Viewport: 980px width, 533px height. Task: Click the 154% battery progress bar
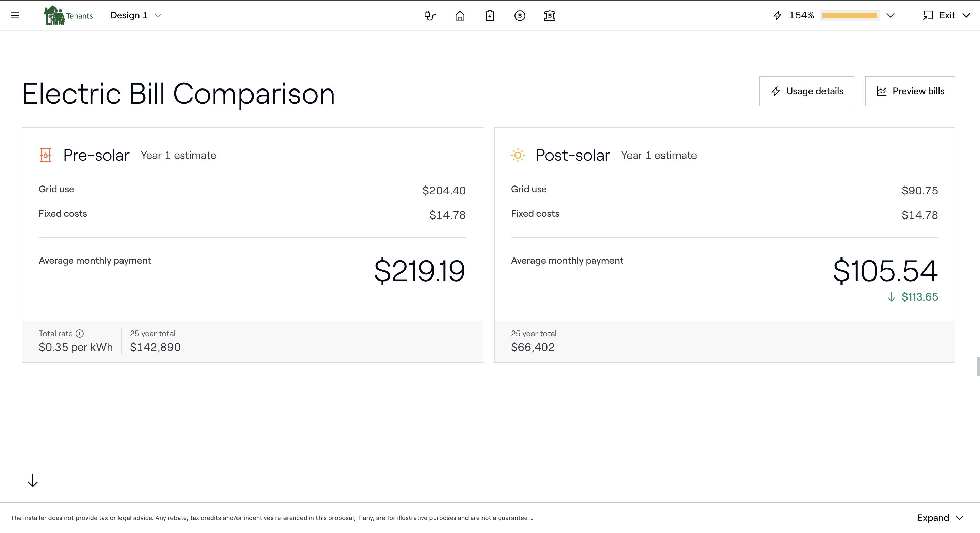849,15
